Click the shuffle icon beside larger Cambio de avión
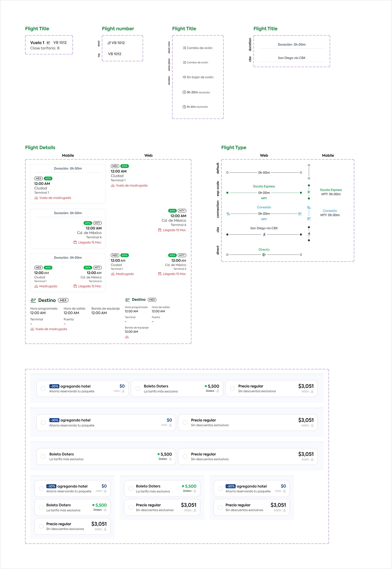The width and height of the screenshot is (392, 569). (x=184, y=48)
